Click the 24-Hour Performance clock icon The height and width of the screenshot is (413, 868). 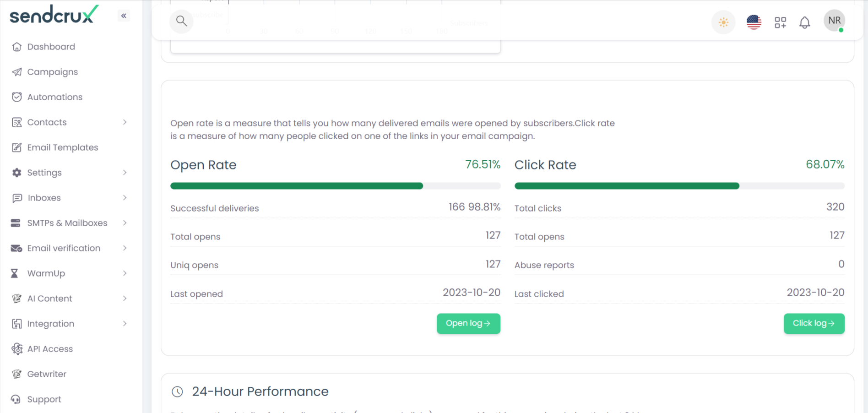[x=177, y=391]
